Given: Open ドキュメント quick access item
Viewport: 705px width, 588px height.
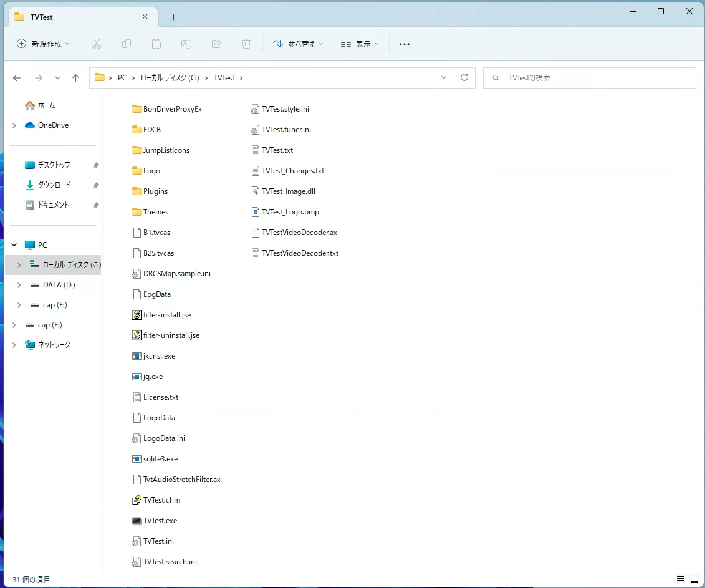Looking at the screenshot, I should (54, 205).
